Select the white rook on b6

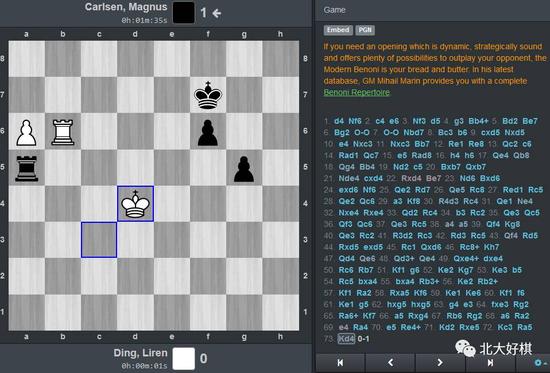point(63,131)
